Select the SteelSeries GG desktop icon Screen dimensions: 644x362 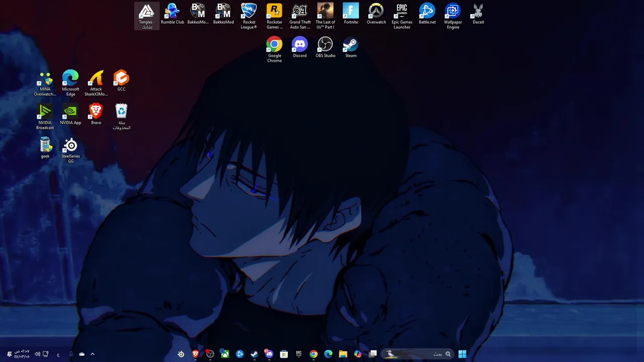(x=70, y=150)
